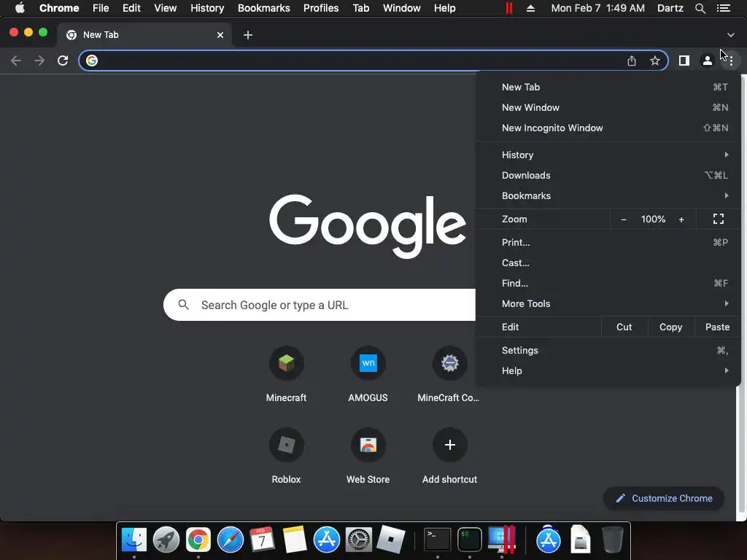This screenshot has height=560, width=747.
Task: Bookmark this tab with the star icon
Action: [x=655, y=61]
